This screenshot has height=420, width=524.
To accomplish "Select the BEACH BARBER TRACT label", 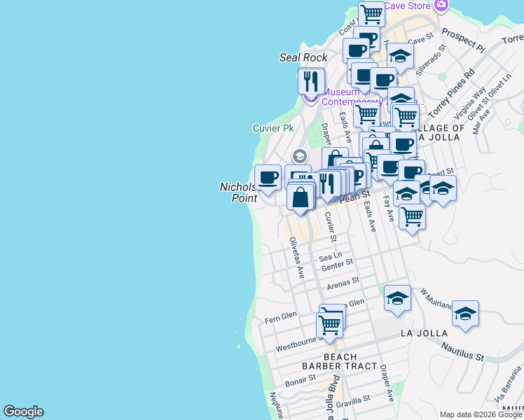I will [x=340, y=362].
